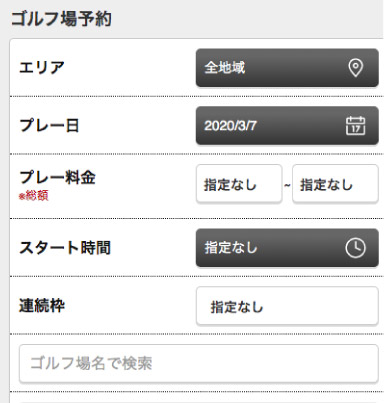Image resolution: width=384 pixels, height=403 pixels.
Task: Open the スタート時間 指定なし time selector
Action: (x=287, y=248)
